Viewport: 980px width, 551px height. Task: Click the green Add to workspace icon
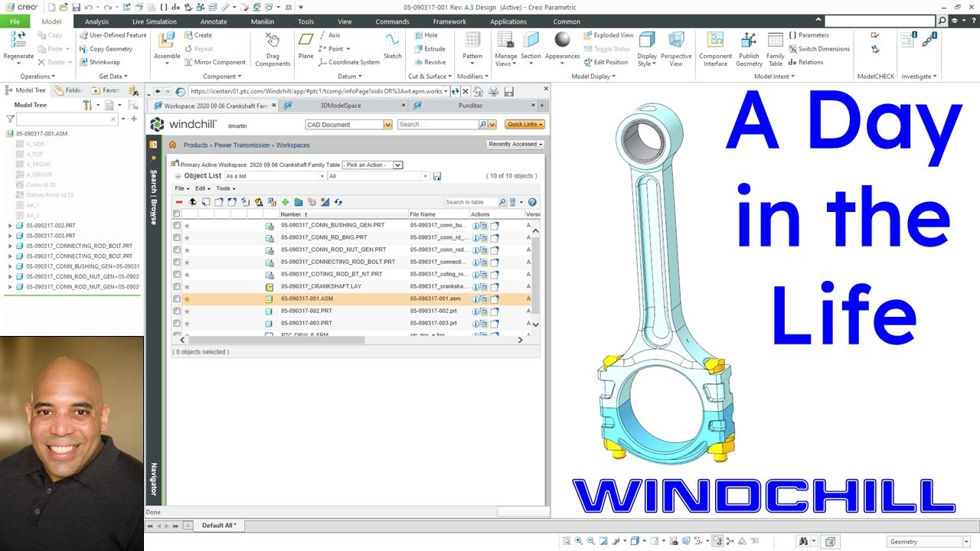click(285, 202)
